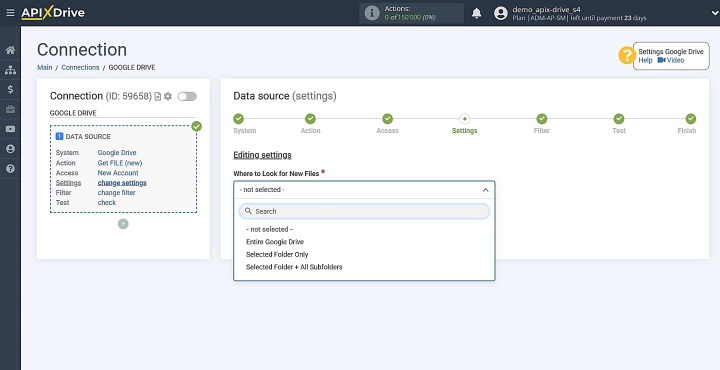Click the Settings step circle

click(x=465, y=119)
